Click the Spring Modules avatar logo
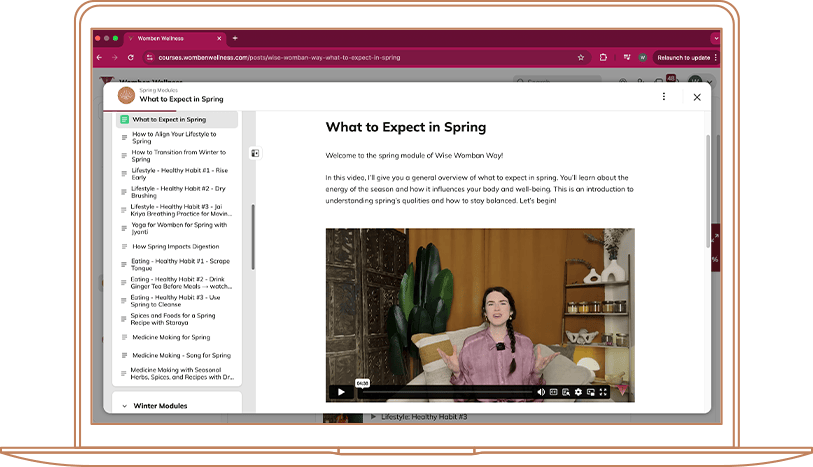 pyautogui.click(x=126, y=95)
